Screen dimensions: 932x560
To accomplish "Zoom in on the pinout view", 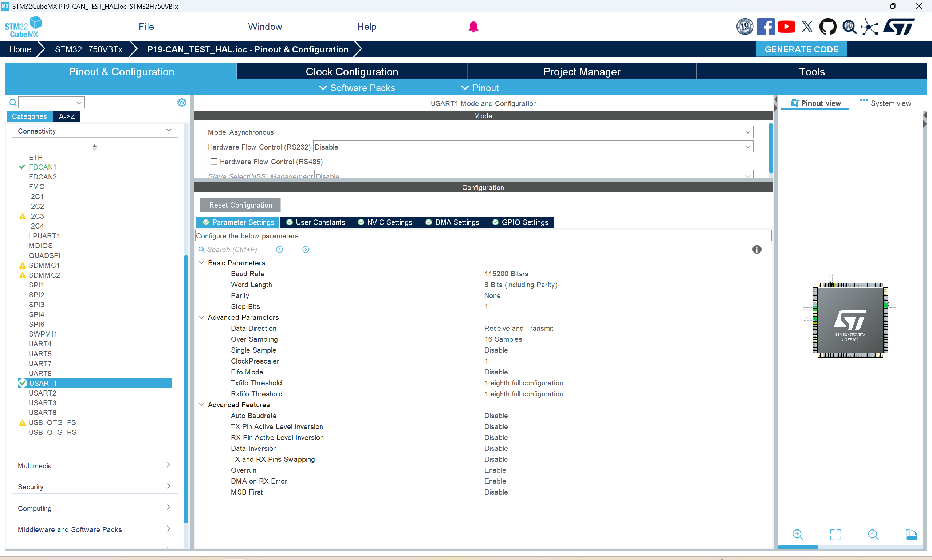I will [x=798, y=534].
